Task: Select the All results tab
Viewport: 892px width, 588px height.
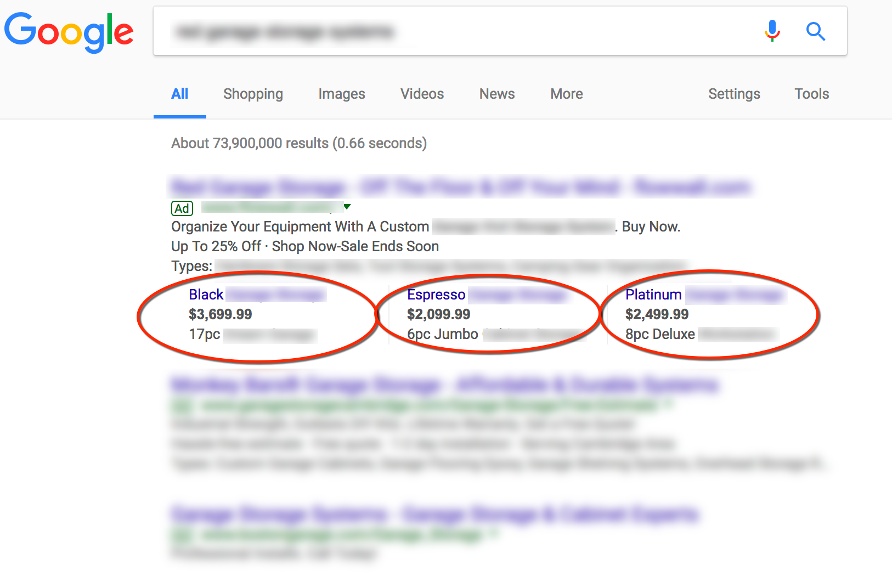Action: tap(179, 94)
